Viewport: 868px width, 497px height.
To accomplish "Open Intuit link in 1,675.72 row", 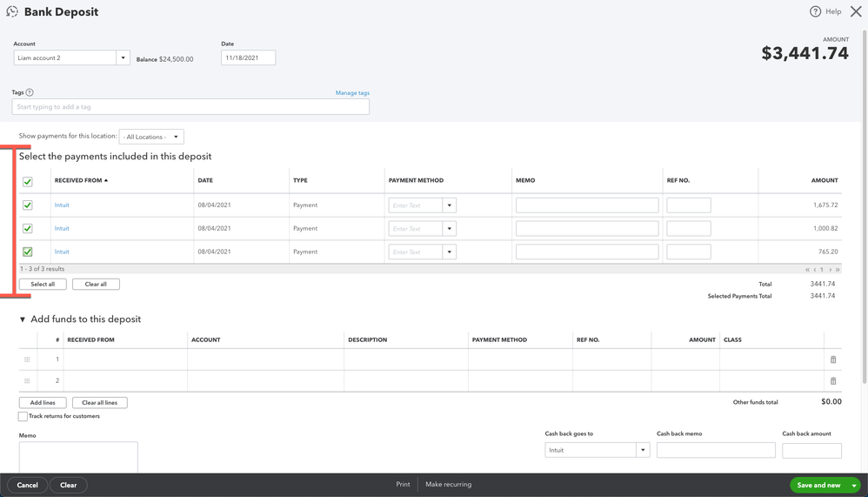I will (x=62, y=205).
